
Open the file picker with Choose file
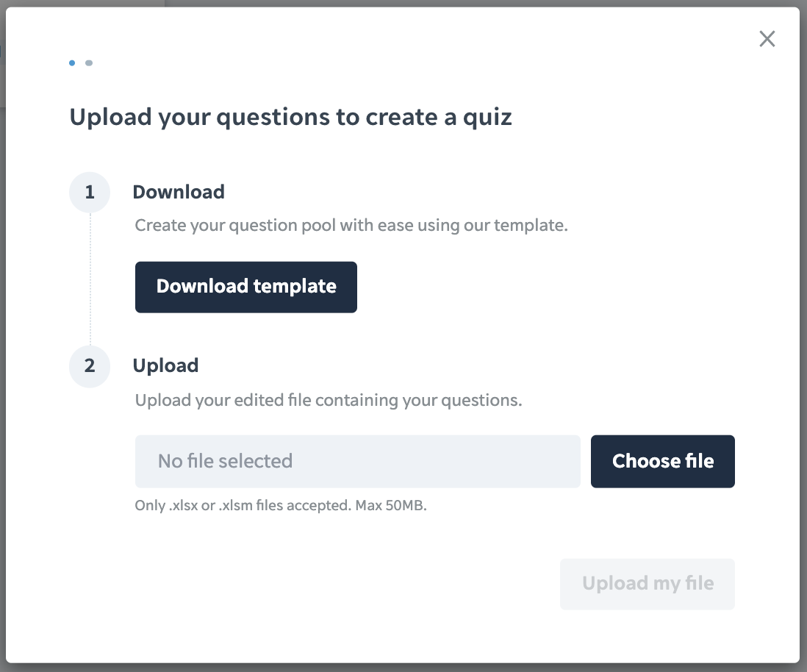pos(662,461)
